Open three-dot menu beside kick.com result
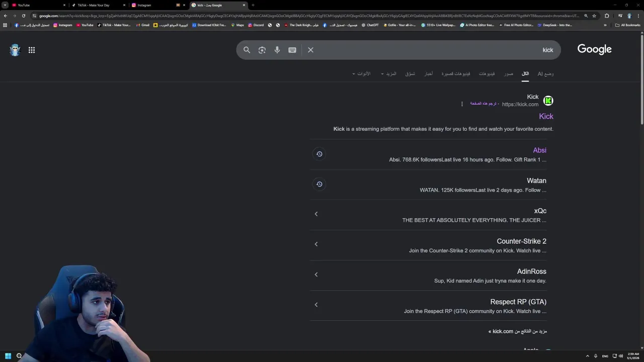The image size is (644, 362). coord(462,104)
